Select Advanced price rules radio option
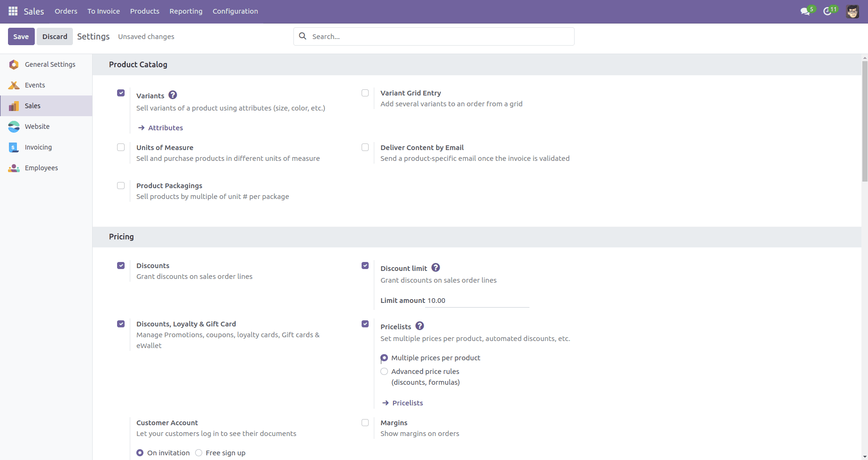Screen dimensions: 868x460 (384, 372)
